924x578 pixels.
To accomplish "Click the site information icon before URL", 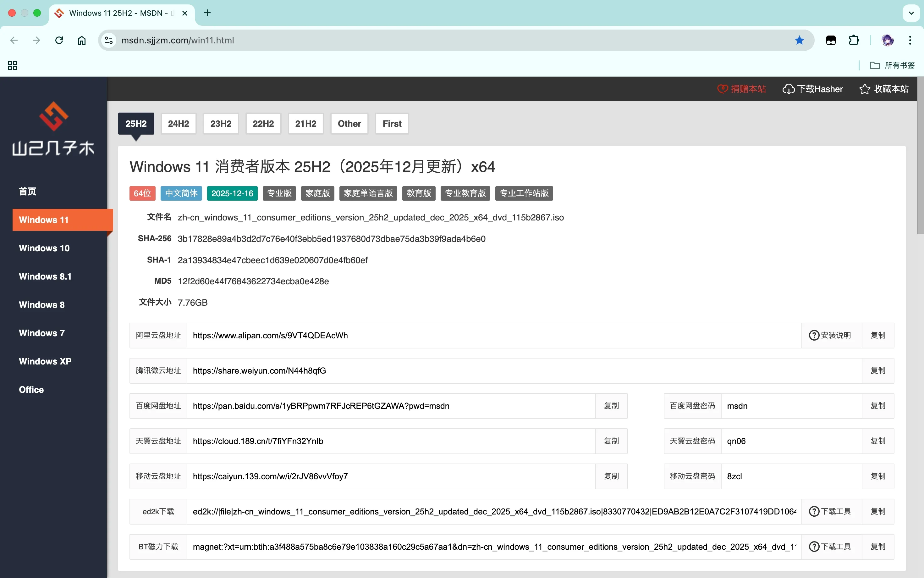I will pos(109,40).
